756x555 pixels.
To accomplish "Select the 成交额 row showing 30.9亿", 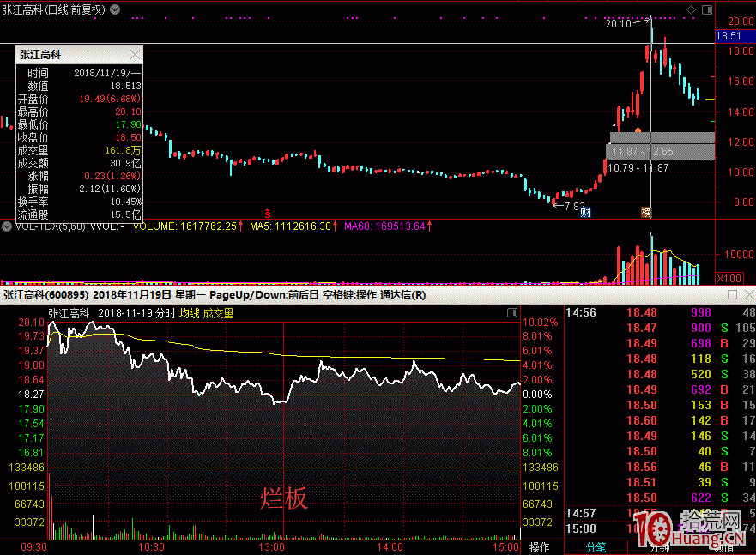I will (x=80, y=163).
